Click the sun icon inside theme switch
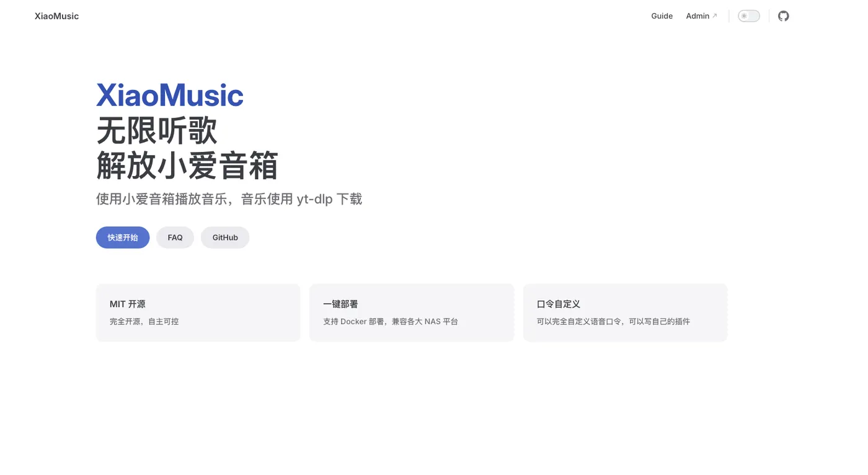The width and height of the screenshot is (868, 475). (744, 16)
